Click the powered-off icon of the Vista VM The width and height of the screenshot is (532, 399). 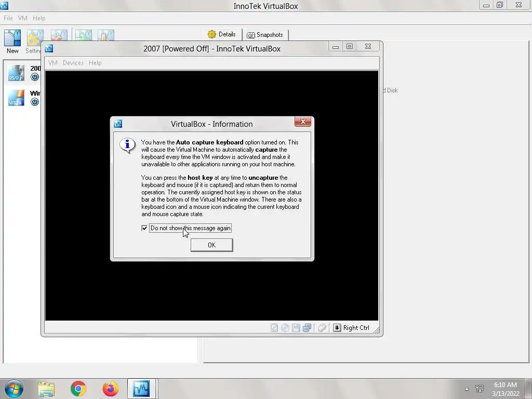[35, 102]
